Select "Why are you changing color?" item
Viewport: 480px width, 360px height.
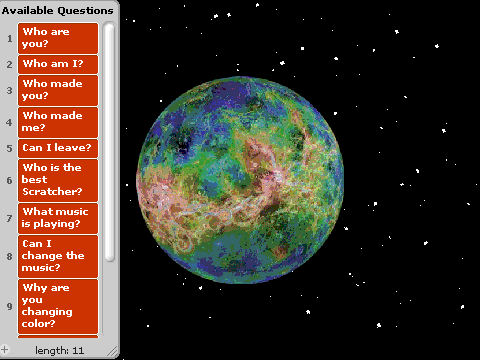[58, 306]
